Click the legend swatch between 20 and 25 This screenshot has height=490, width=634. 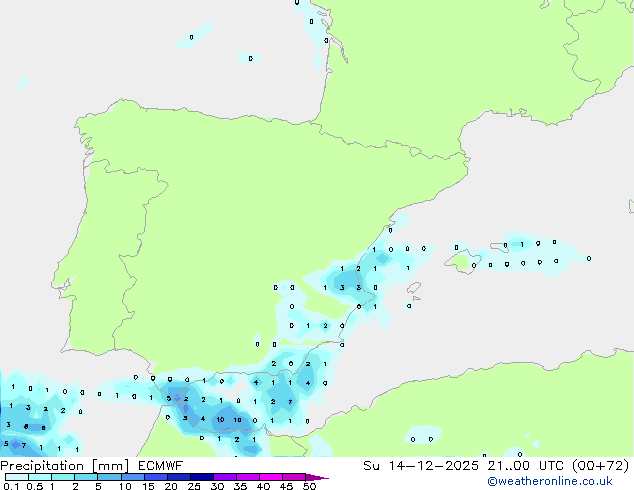(x=179, y=477)
